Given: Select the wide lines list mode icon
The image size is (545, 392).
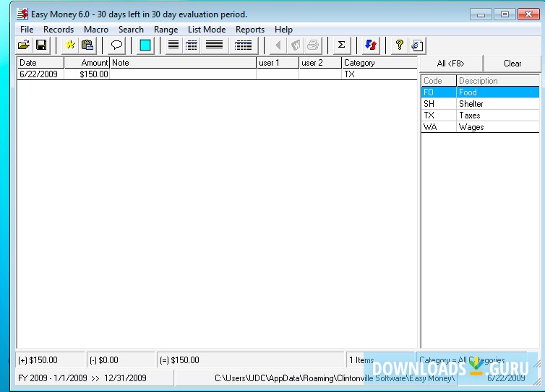Looking at the screenshot, I should click(x=214, y=45).
